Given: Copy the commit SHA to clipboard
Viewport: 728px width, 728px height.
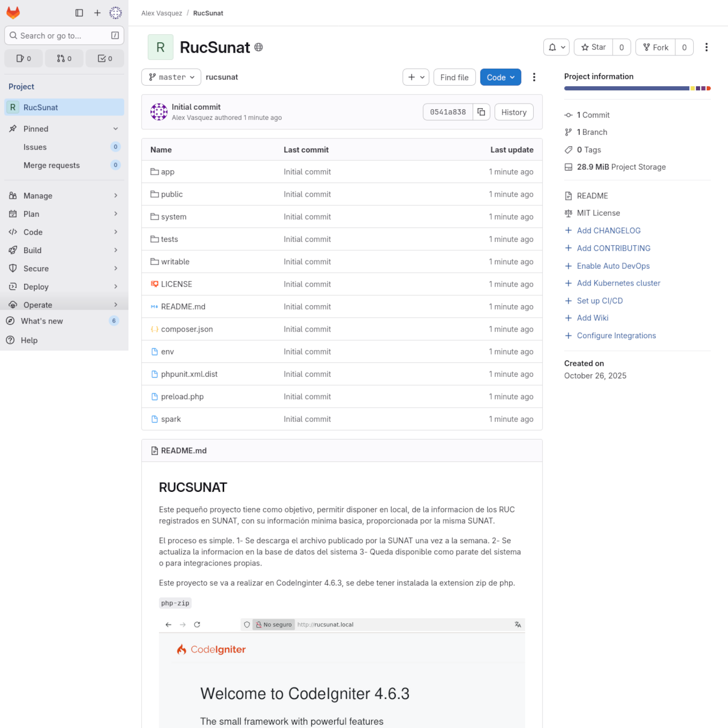Looking at the screenshot, I should (x=481, y=112).
